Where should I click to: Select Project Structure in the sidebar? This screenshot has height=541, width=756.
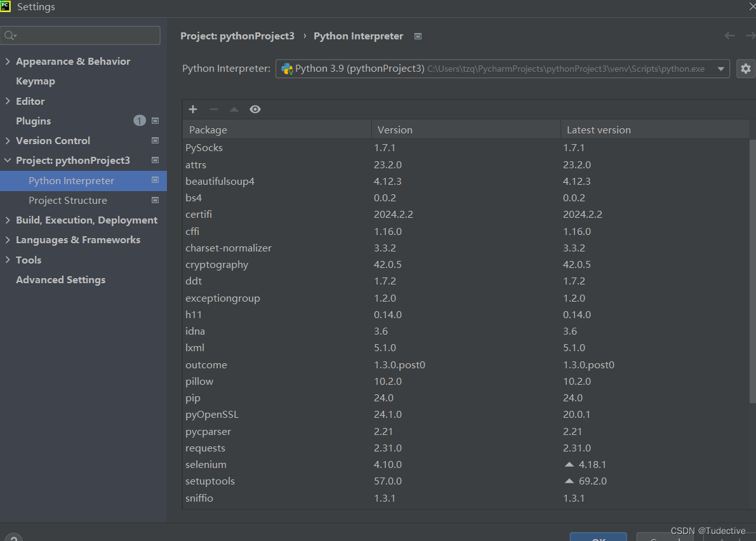click(x=67, y=200)
